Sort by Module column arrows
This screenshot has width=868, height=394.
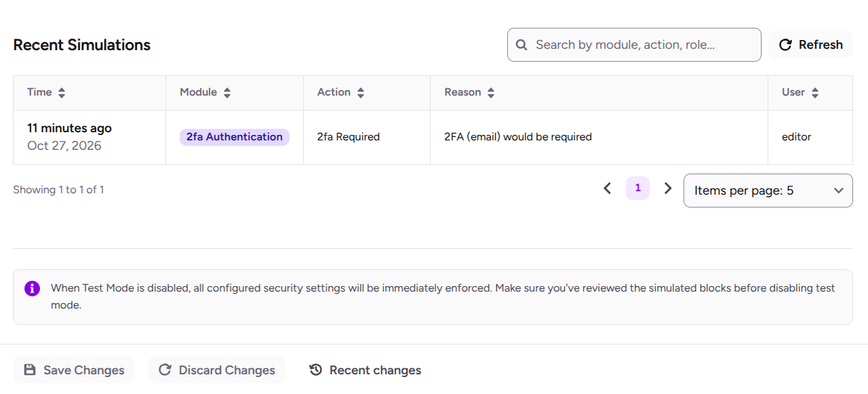[x=227, y=93]
